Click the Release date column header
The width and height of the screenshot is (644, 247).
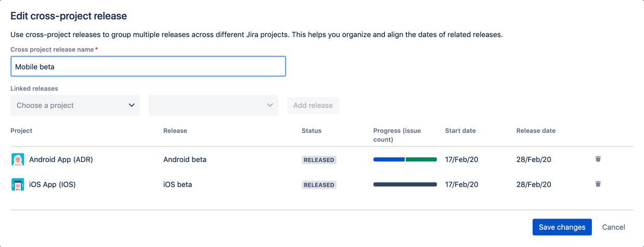pos(536,131)
